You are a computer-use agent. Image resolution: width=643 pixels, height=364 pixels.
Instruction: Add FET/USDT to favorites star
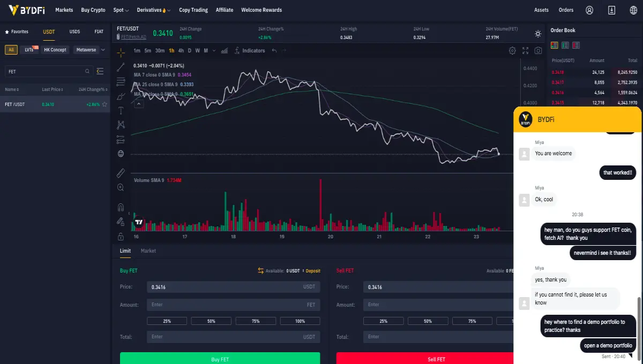pyautogui.click(x=104, y=104)
